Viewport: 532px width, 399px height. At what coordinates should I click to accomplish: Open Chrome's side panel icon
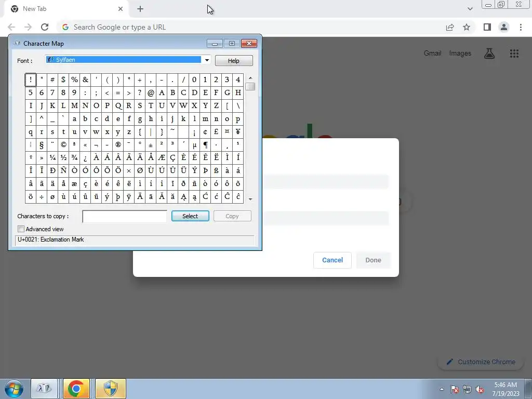487,27
